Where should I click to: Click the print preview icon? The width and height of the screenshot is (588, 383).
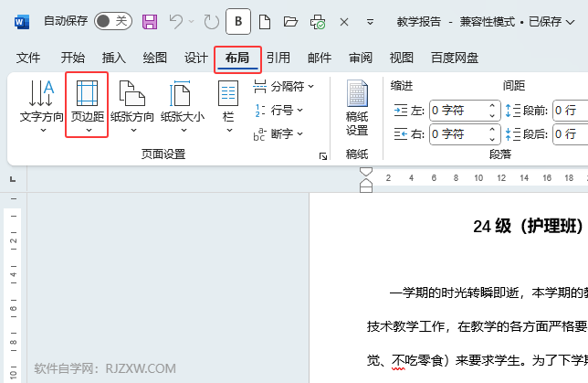pyautogui.click(x=318, y=22)
